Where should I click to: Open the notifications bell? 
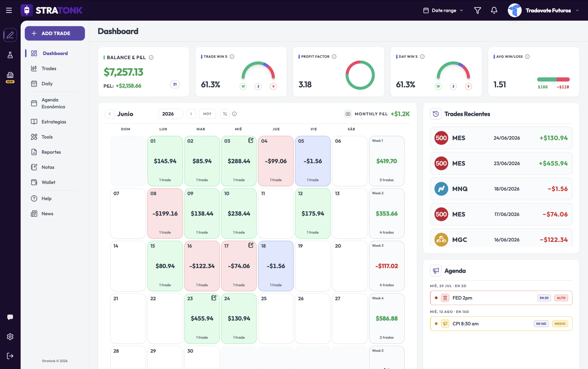[494, 10]
